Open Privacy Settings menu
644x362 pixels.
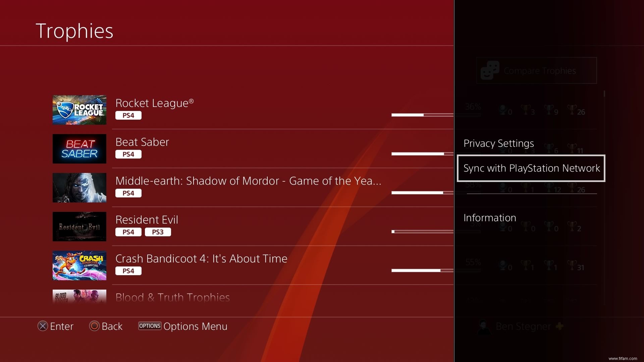(x=498, y=143)
